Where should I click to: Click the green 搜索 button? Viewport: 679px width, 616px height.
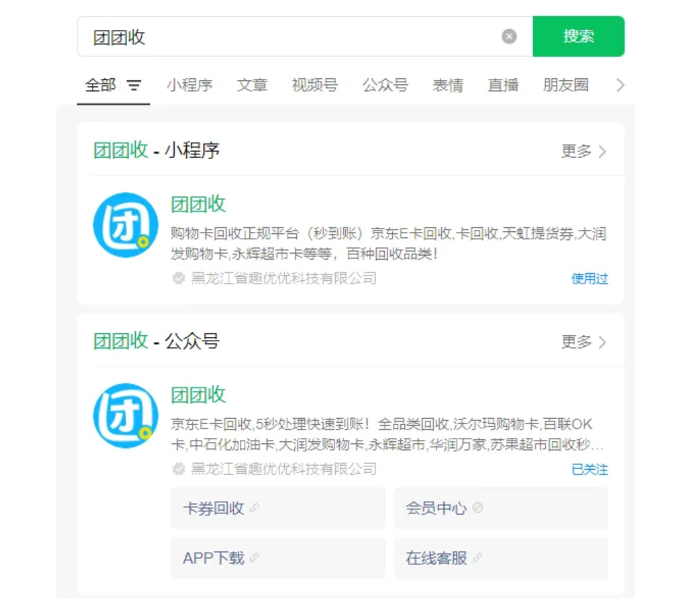[x=578, y=37]
